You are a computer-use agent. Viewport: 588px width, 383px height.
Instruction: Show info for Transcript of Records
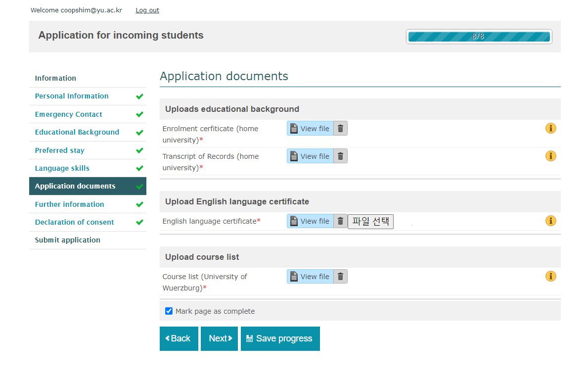point(550,156)
